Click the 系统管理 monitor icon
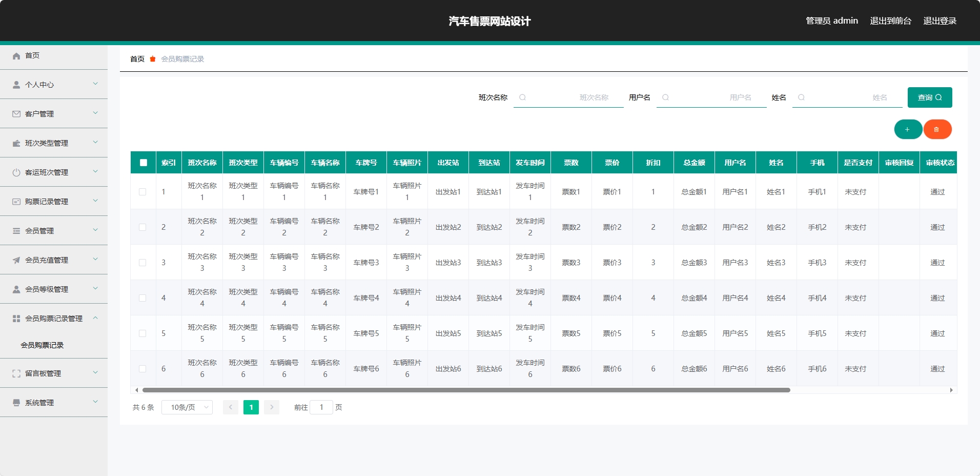 tap(16, 402)
